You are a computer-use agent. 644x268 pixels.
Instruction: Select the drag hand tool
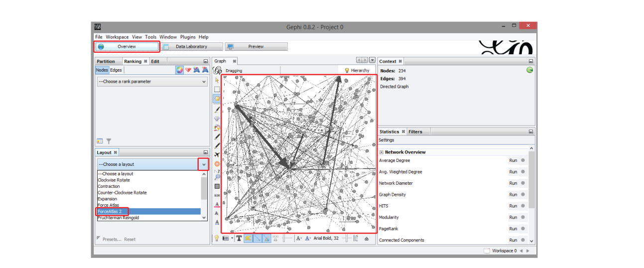pos(217,99)
